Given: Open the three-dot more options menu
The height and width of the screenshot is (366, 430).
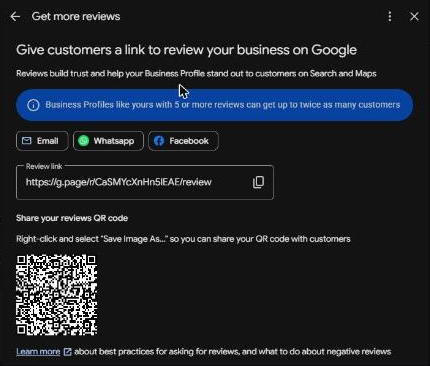Looking at the screenshot, I should coord(390,16).
